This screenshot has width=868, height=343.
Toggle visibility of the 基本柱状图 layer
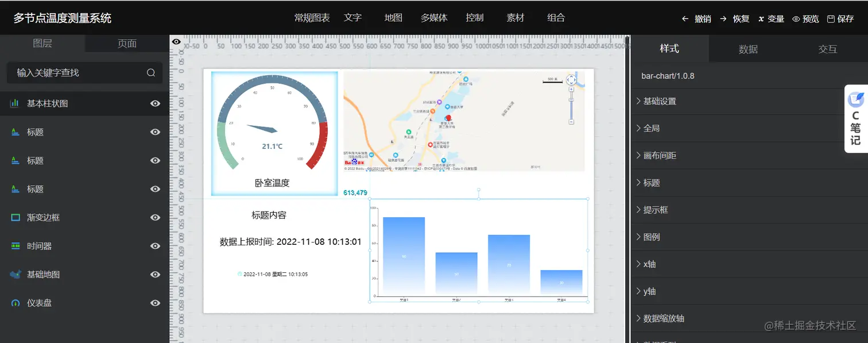point(155,103)
